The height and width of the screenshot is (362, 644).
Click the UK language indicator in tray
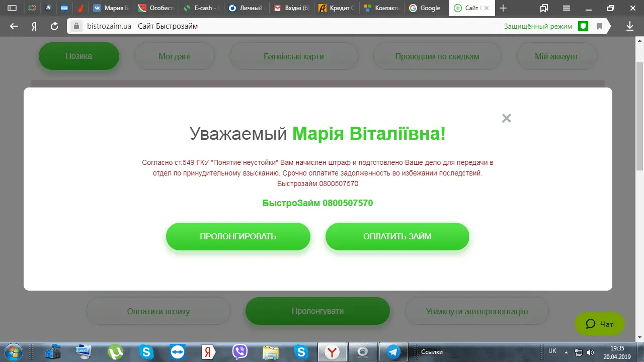(552, 351)
